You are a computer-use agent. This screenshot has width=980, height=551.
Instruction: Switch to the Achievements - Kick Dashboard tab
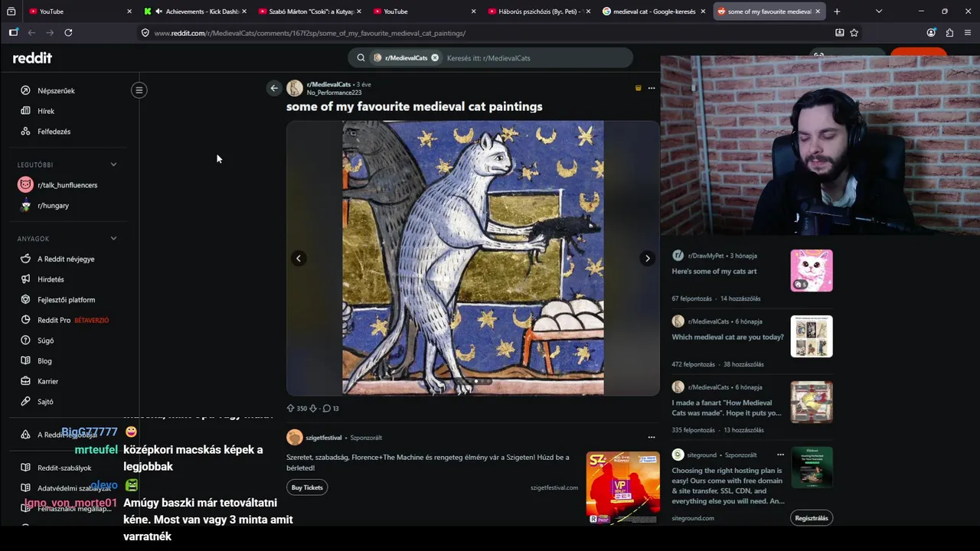pos(195,11)
